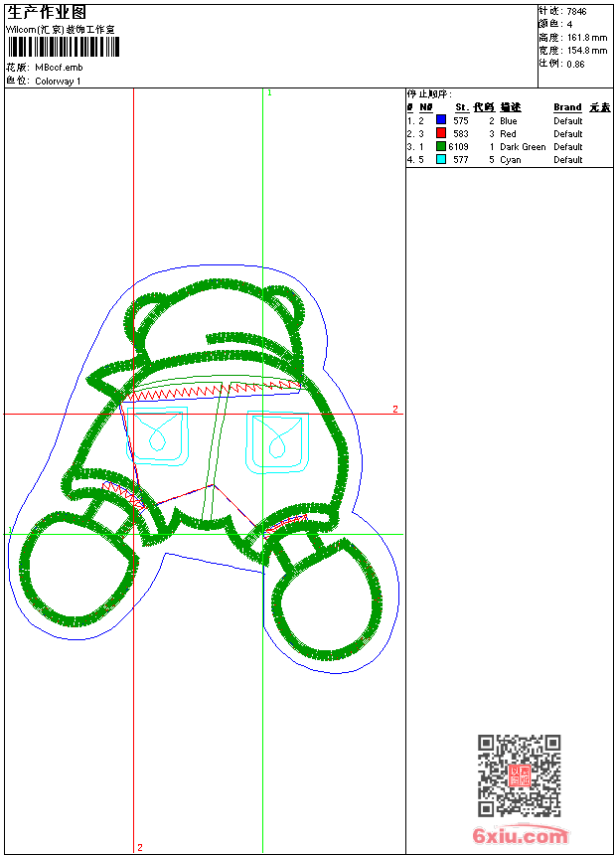616x855 pixels.
Task: Click the height value 161.8 mm
Action: 586,38
